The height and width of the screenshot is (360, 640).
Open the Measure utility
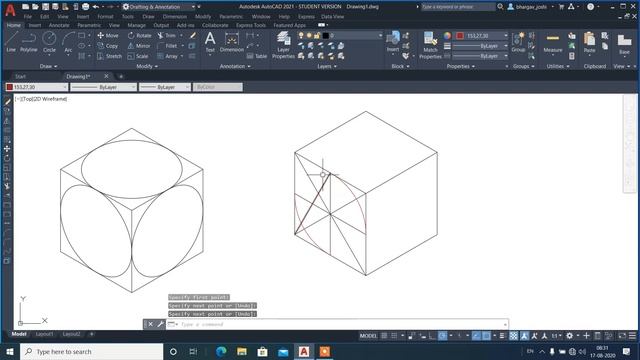coord(553,42)
